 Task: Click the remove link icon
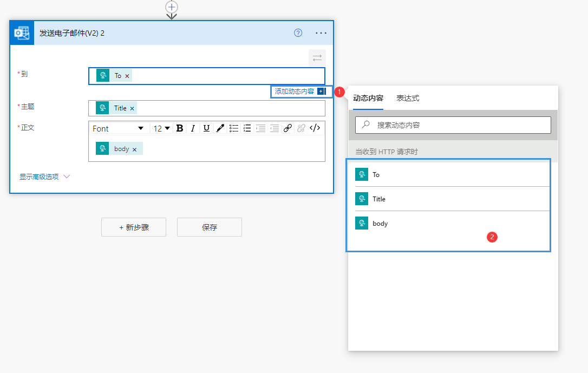tap(301, 128)
